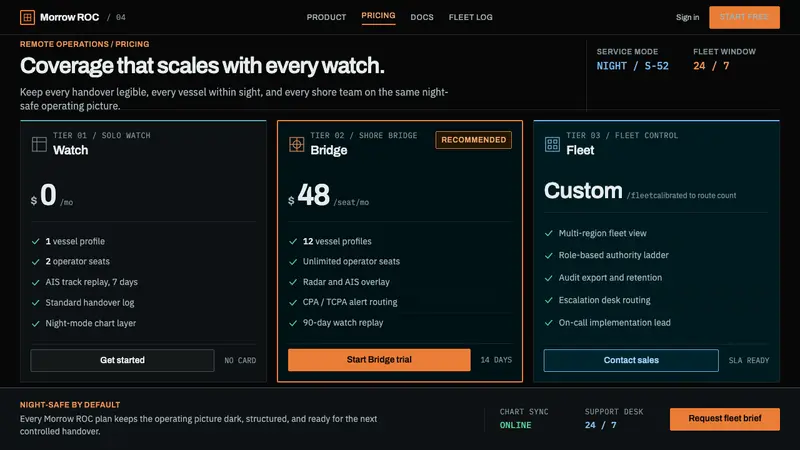Click the 'SLA READY' note

748,360
